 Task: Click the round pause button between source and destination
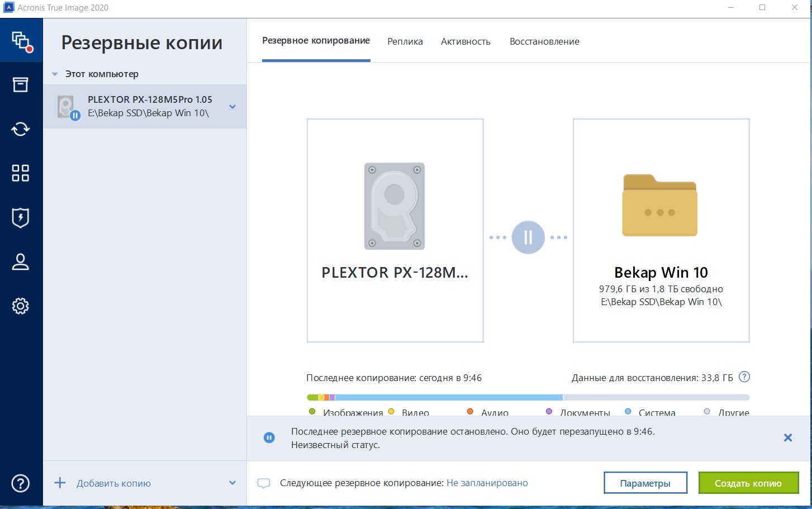click(528, 237)
